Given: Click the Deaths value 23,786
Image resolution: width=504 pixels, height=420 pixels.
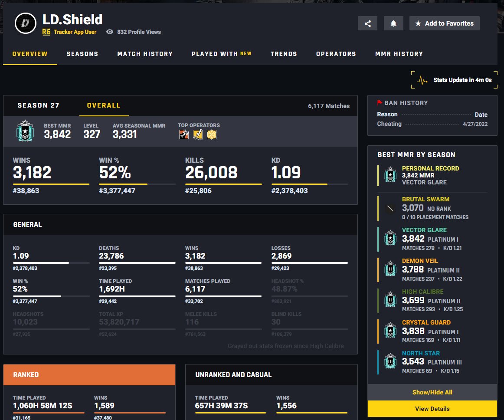Looking at the screenshot, I should (111, 256).
